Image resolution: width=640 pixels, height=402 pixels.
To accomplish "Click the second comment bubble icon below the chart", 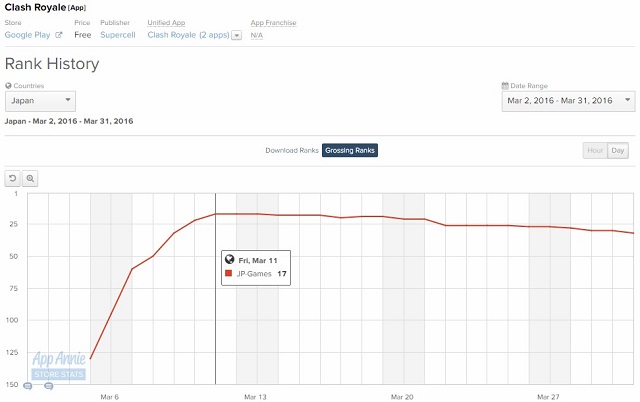I will coord(49,386).
